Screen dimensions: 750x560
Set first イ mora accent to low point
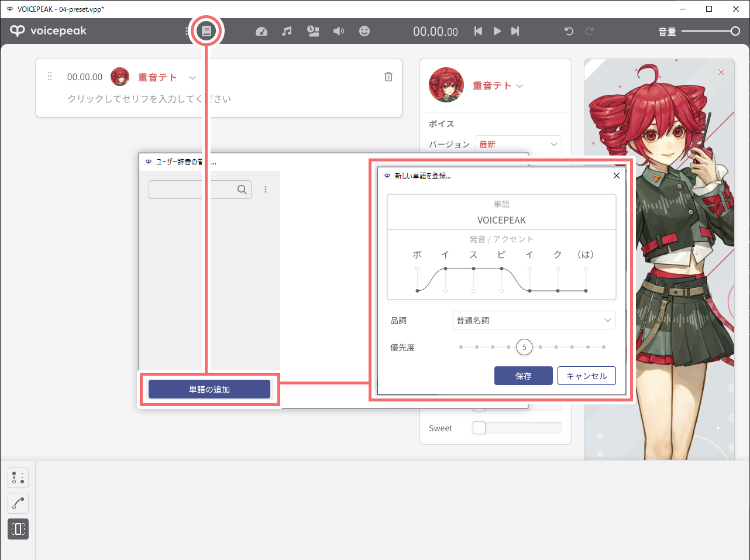pos(445,291)
